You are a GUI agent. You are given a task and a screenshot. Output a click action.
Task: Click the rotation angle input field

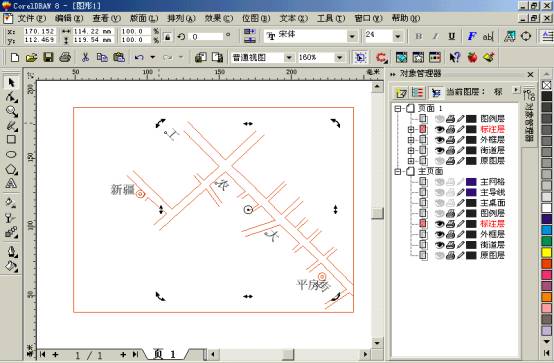pos(207,37)
